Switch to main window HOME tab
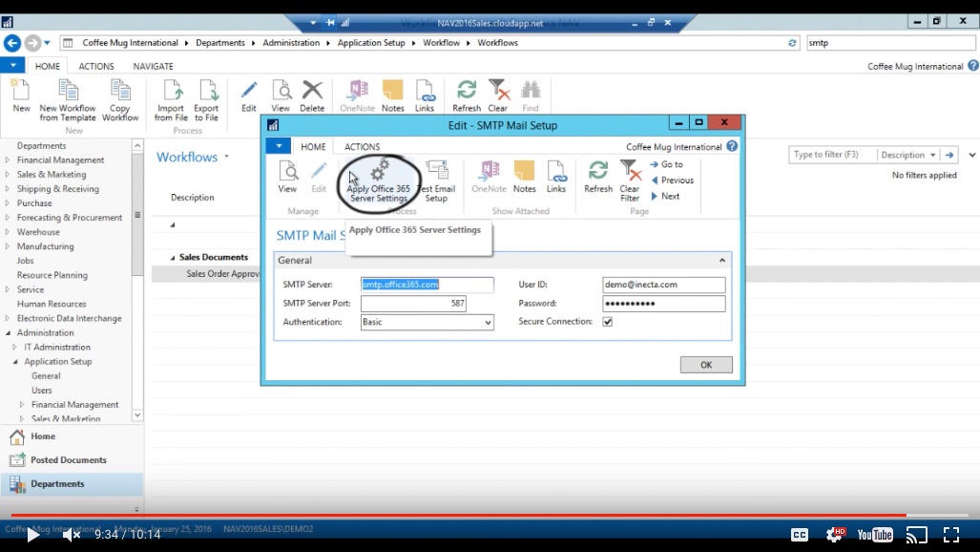Image resolution: width=980 pixels, height=552 pixels. [48, 66]
